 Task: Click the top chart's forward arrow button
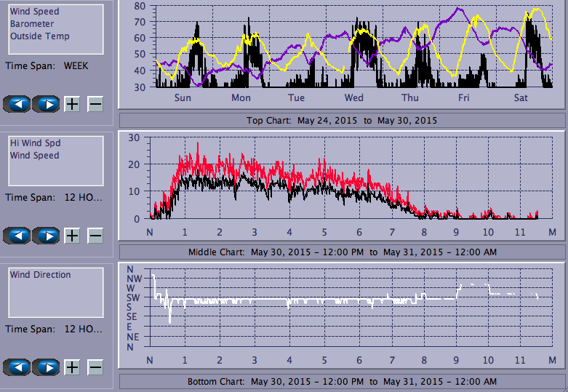(x=46, y=103)
